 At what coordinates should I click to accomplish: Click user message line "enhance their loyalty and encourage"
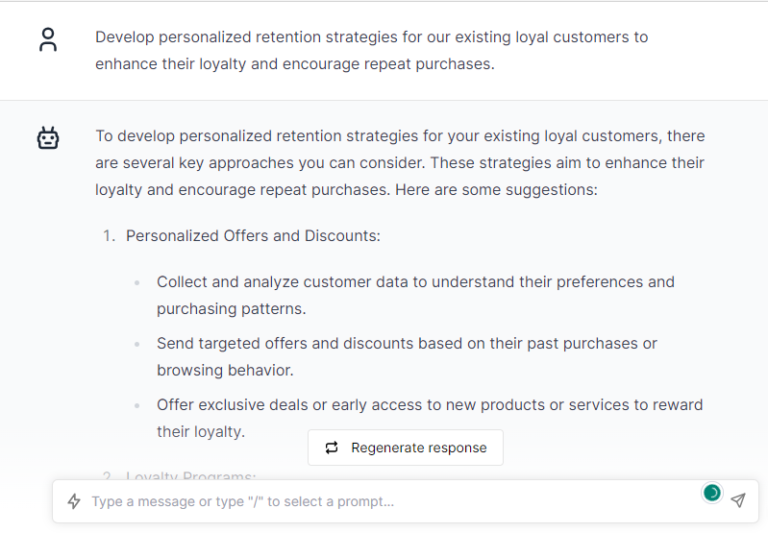[295, 64]
